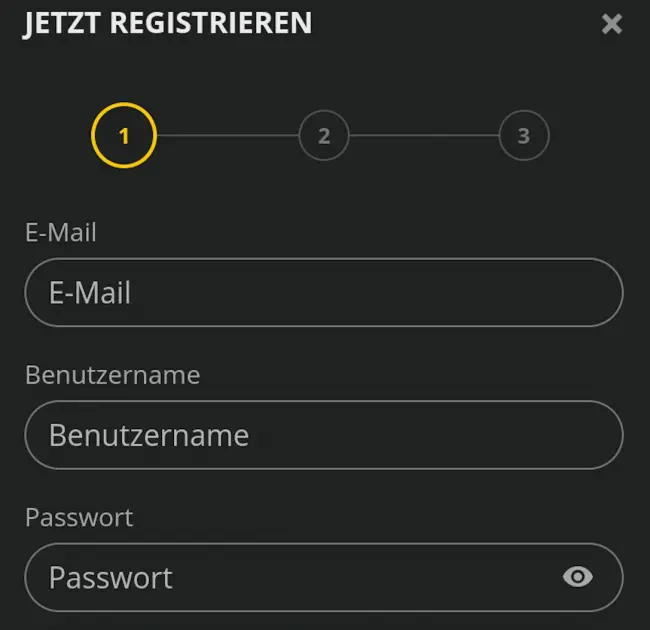650x630 pixels.
Task: Click the Benutzername placeholder text in the field
Action: [x=149, y=435]
